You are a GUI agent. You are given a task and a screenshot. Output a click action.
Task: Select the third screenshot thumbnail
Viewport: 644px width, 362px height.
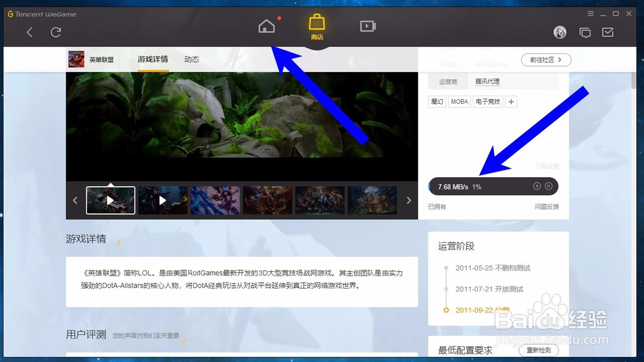click(x=215, y=200)
